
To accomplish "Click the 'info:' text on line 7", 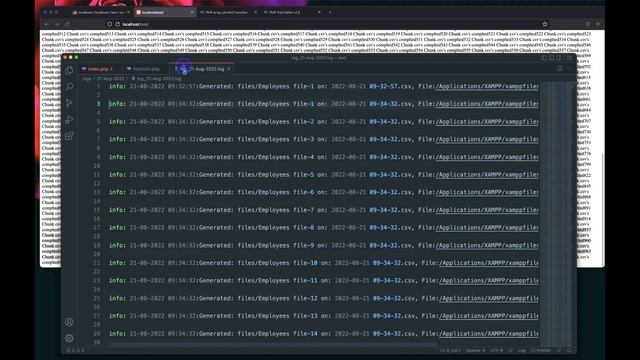I will point(117,139).
